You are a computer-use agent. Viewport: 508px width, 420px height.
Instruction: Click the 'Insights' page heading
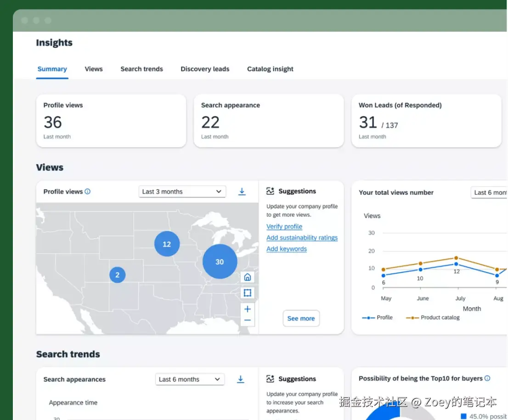click(54, 43)
